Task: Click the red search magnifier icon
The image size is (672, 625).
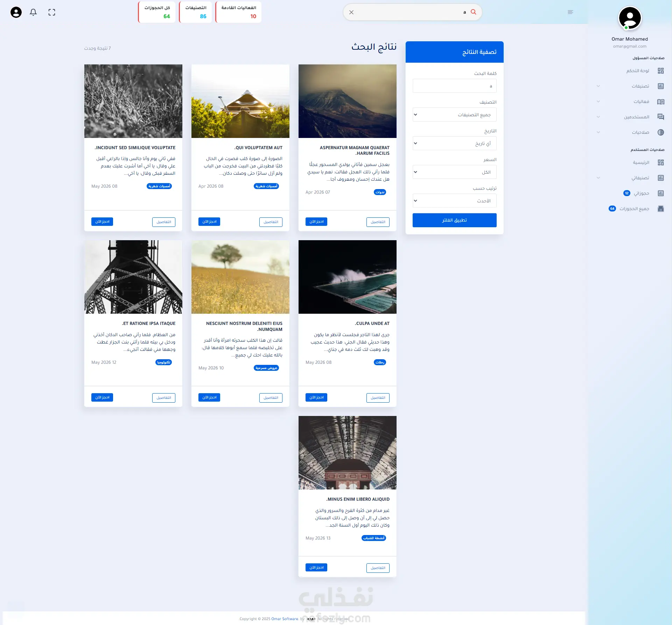Action: [474, 12]
